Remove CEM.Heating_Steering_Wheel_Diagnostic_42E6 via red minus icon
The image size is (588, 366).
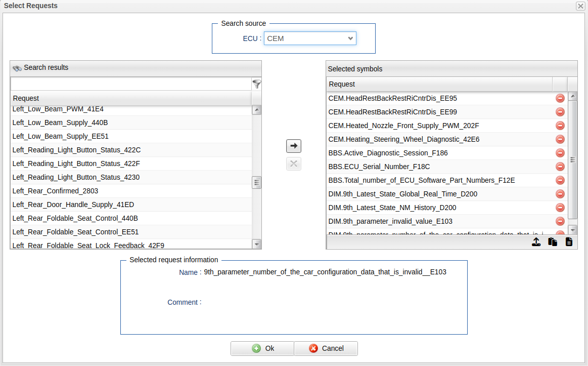[x=560, y=139]
